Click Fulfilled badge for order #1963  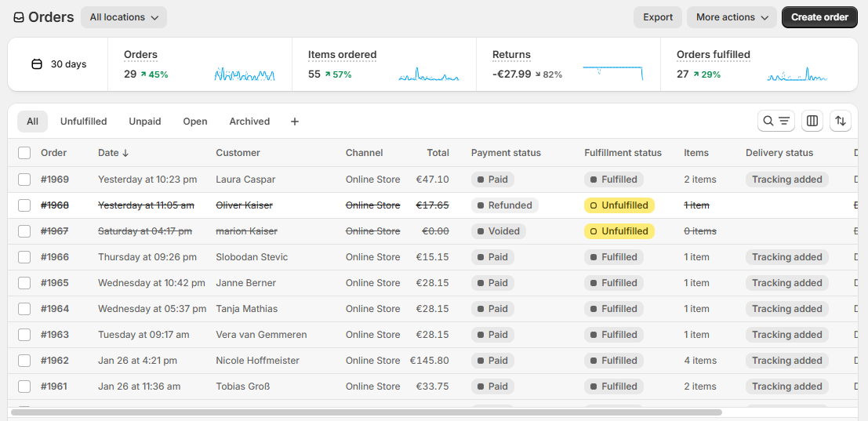pyautogui.click(x=614, y=335)
